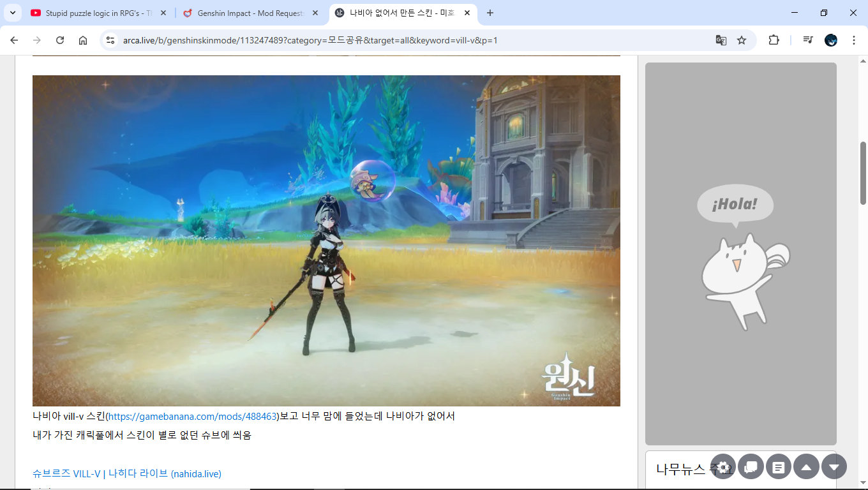Select the active arca.live post tab

(x=403, y=13)
